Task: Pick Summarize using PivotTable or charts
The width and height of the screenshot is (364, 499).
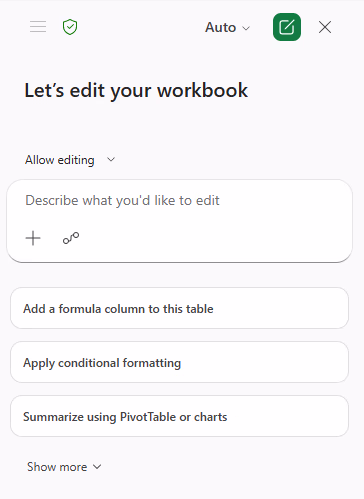Action: [x=179, y=416]
